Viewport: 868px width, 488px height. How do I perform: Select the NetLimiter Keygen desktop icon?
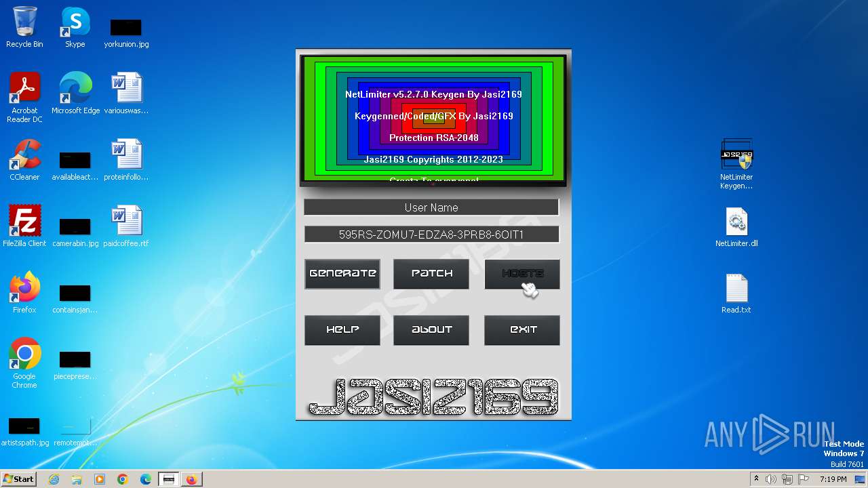pyautogui.click(x=736, y=164)
